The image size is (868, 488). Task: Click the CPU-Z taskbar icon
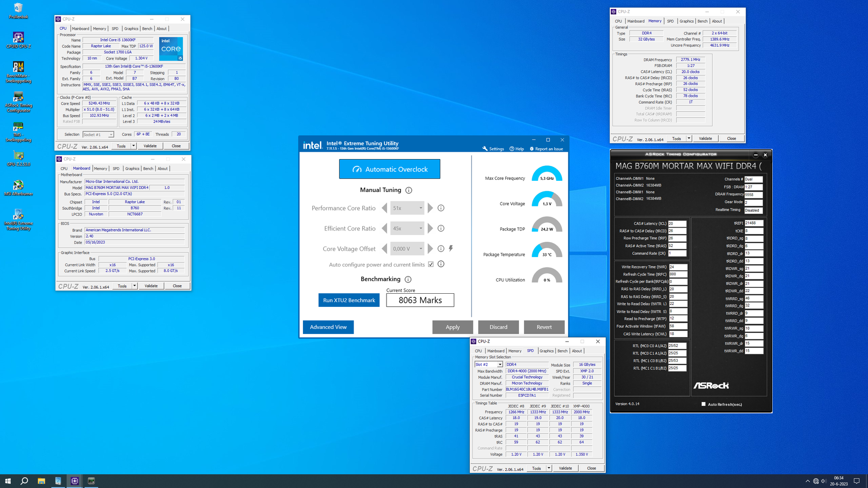(75, 481)
